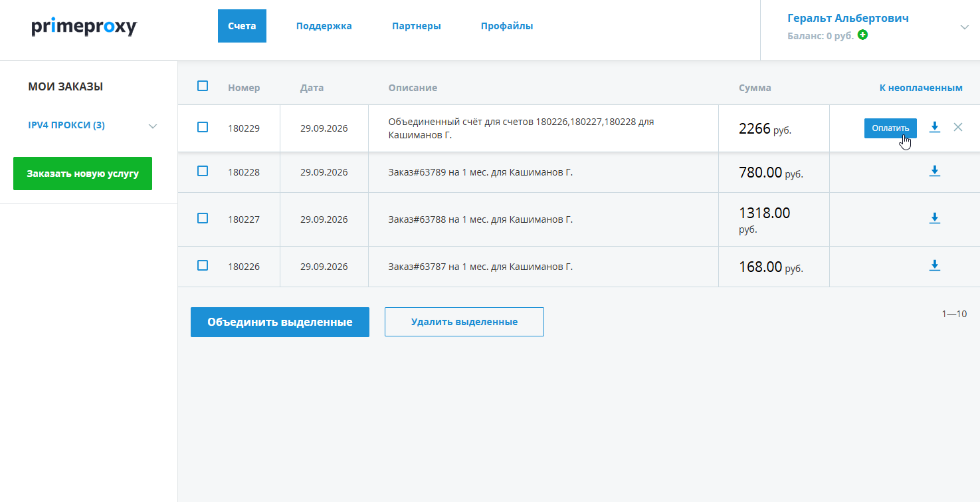Click the 168.00 руб. amount
This screenshot has width=980, height=502.
(771, 267)
